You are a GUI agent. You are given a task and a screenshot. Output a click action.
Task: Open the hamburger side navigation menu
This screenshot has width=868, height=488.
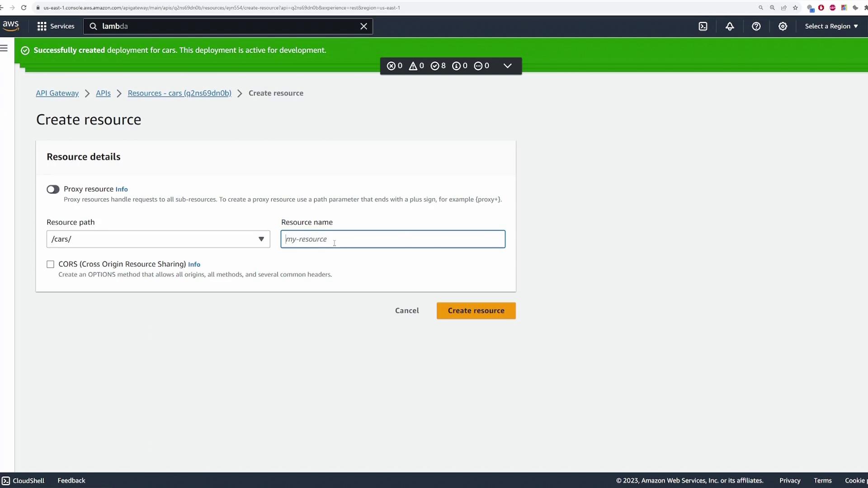(x=4, y=48)
